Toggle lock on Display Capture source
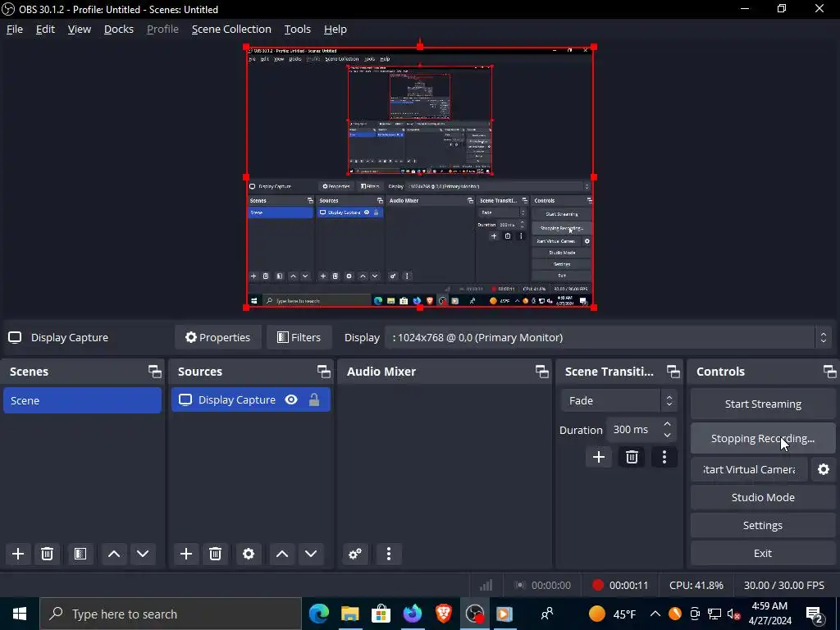The height and width of the screenshot is (630, 840). point(314,399)
